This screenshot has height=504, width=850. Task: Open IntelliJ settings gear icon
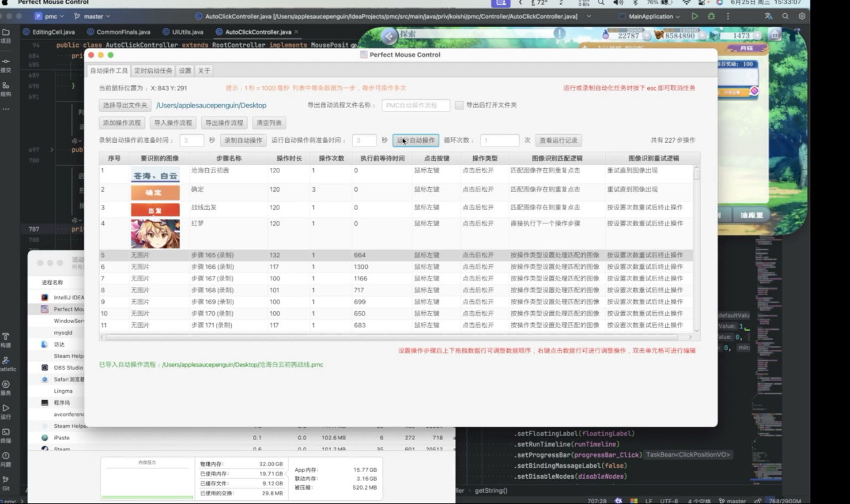point(802,16)
